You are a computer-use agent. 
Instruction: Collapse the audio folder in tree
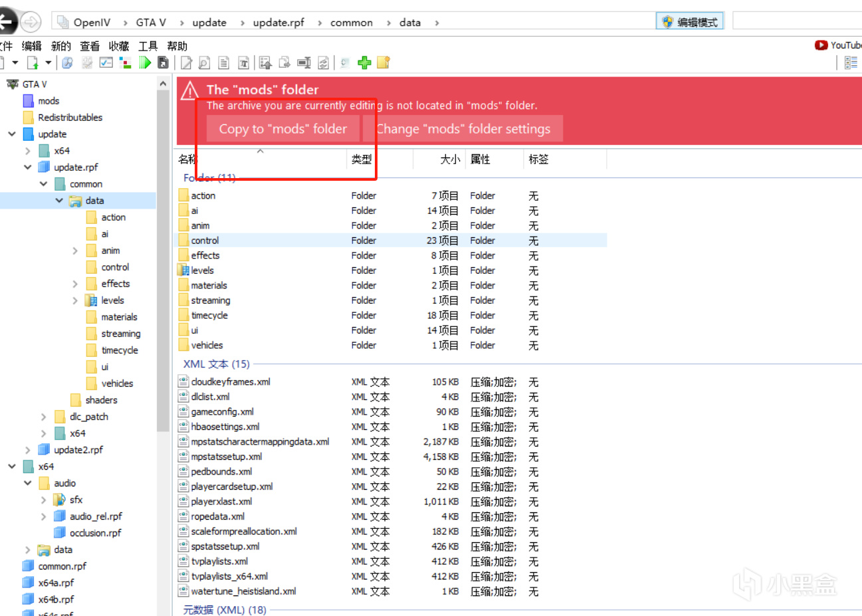pos(27,483)
